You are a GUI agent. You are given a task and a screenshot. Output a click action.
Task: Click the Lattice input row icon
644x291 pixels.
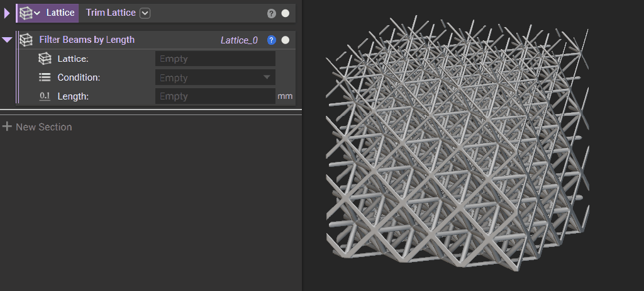pos(45,59)
